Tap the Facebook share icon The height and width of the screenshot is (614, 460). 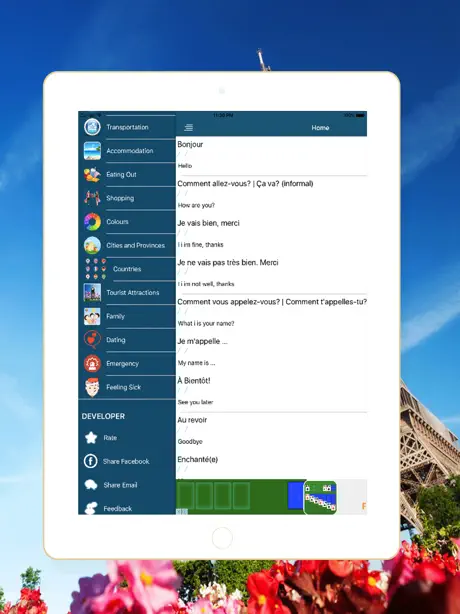[x=90, y=461]
